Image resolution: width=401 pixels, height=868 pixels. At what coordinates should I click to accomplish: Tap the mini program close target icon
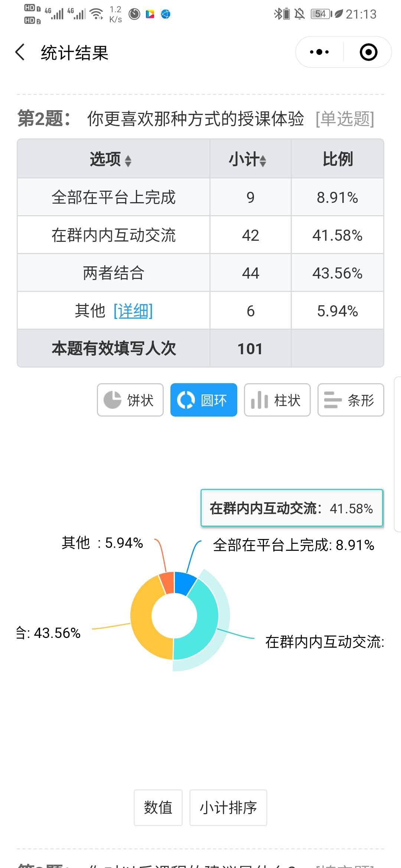click(x=368, y=52)
